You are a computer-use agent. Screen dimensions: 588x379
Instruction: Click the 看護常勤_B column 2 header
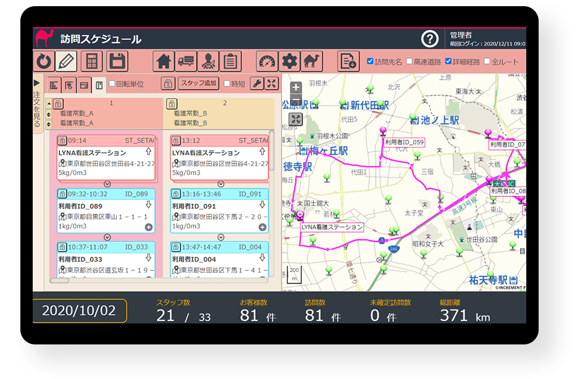click(219, 114)
